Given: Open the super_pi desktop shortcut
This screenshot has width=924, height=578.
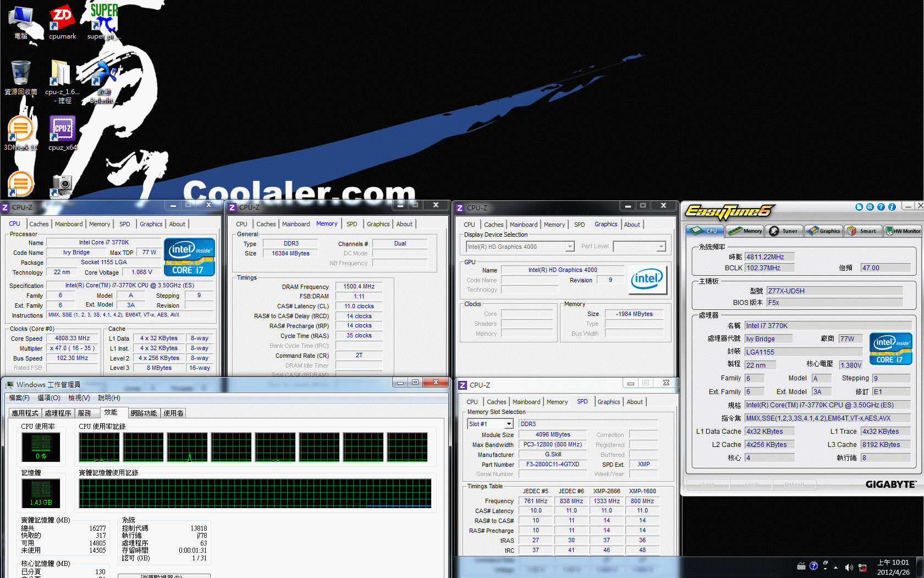Looking at the screenshot, I should tap(103, 22).
